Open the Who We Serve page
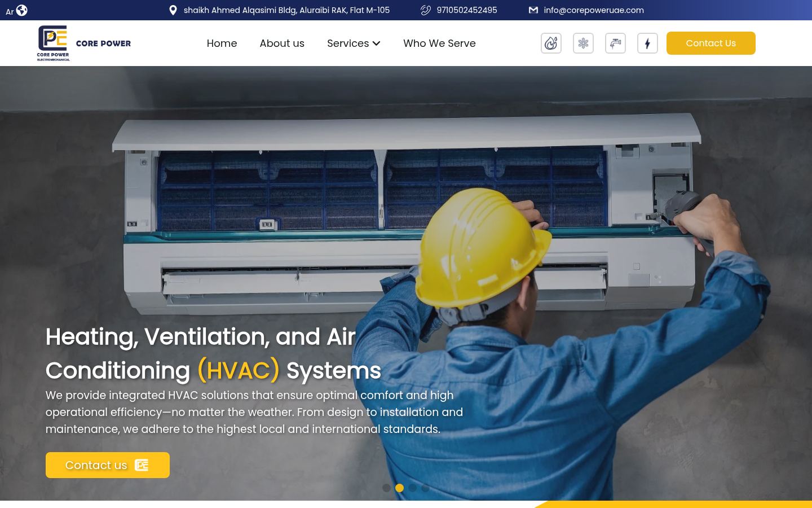This screenshot has width=812, height=508. pos(439,43)
